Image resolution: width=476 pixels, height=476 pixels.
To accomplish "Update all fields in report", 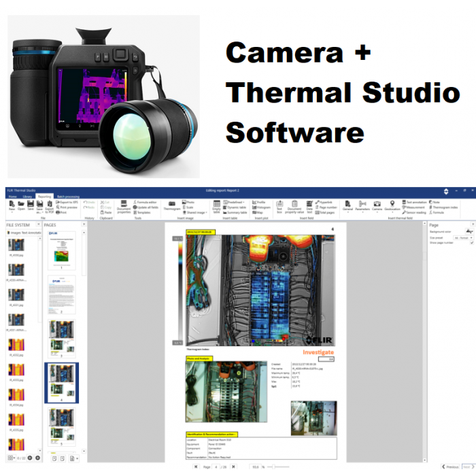I will pyautogui.click(x=146, y=207).
